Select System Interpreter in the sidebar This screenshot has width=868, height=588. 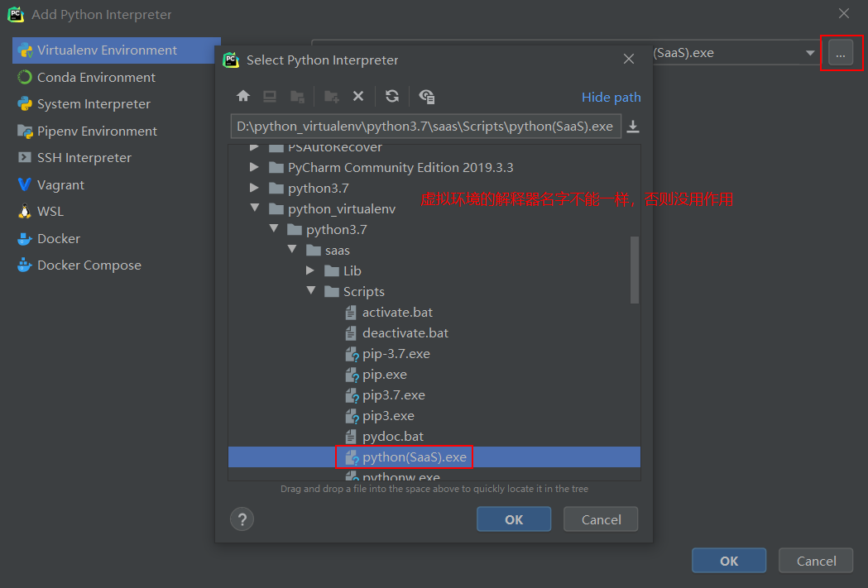(x=113, y=103)
